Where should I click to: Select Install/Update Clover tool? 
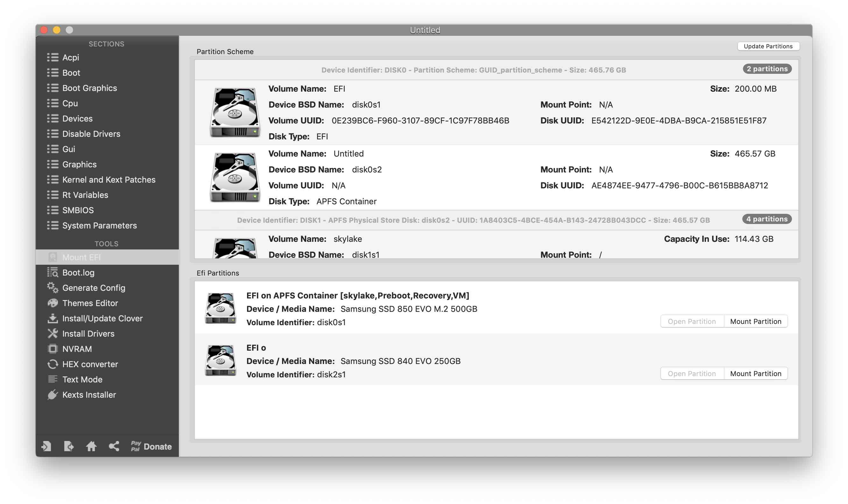point(102,318)
